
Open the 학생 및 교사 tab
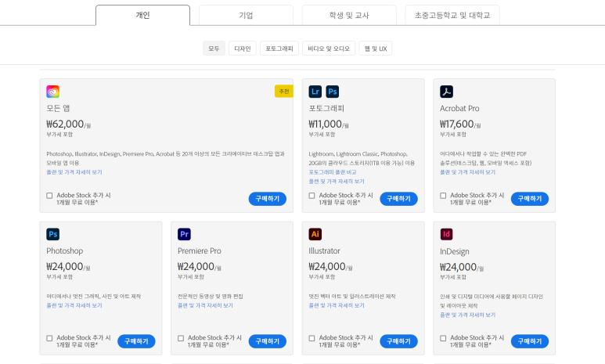(349, 16)
